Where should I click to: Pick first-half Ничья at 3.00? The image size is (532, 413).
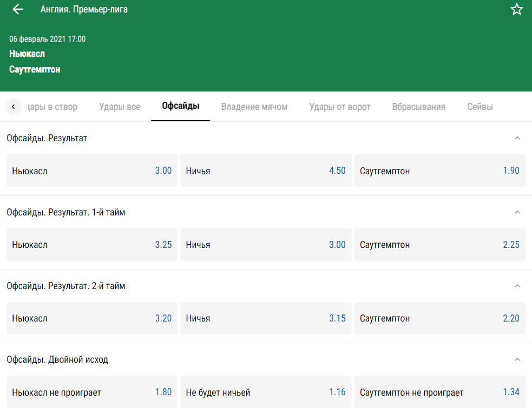pyautogui.click(x=266, y=245)
